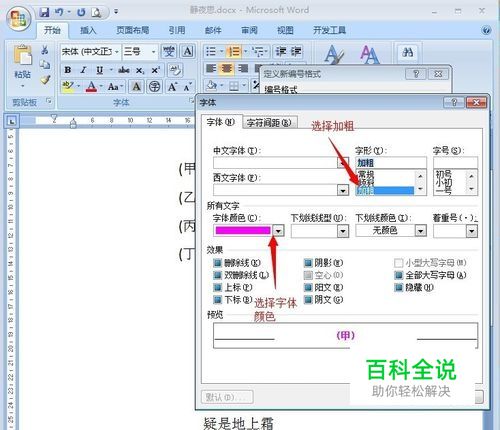
Task: Open the ribbon font size dropdown
Action: pyautogui.click(x=153, y=52)
